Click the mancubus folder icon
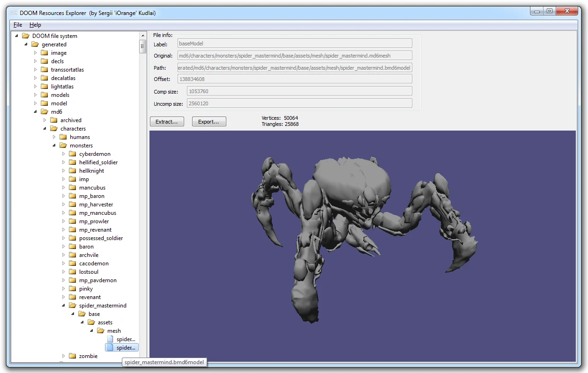 (x=71, y=187)
